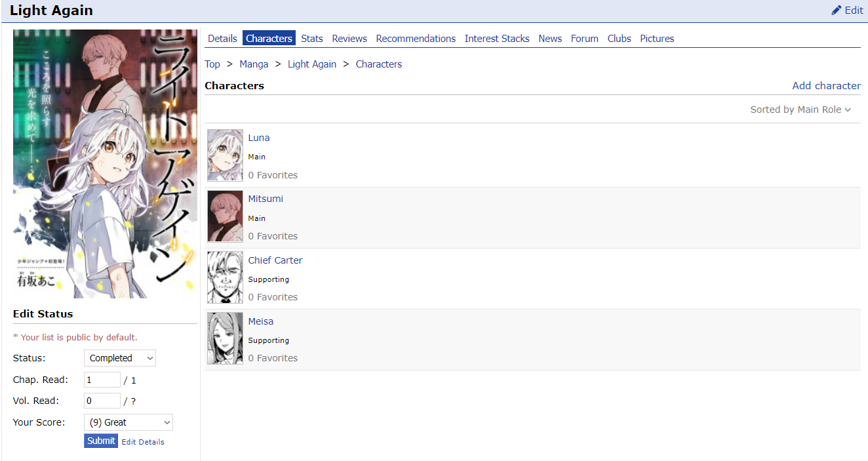Open the Chief Carter name link
Viewport: 868px width, 461px height.
pos(275,260)
